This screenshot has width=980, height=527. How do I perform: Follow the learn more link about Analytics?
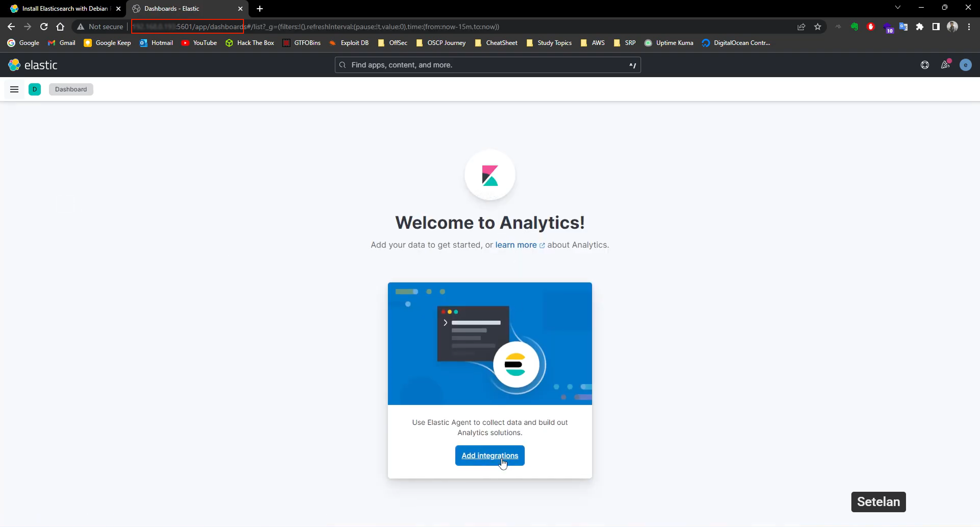click(x=517, y=245)
